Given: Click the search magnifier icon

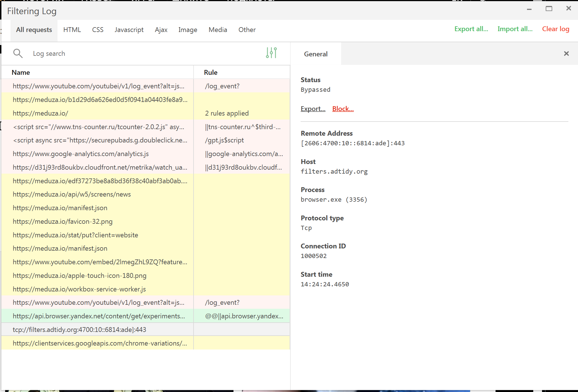Looking at the screenshot, I should (18, 53).
